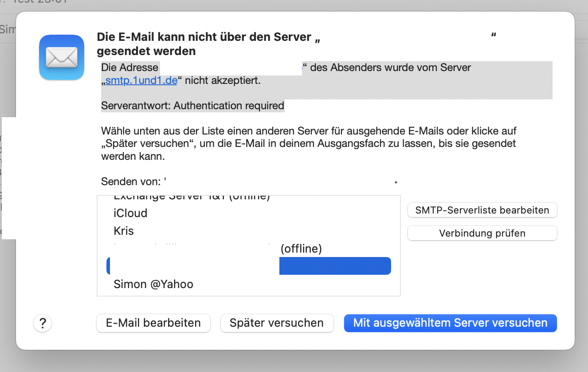The image size is (588, 372).
Task: Choose Später versuchen
Action: tap(277, 323)
